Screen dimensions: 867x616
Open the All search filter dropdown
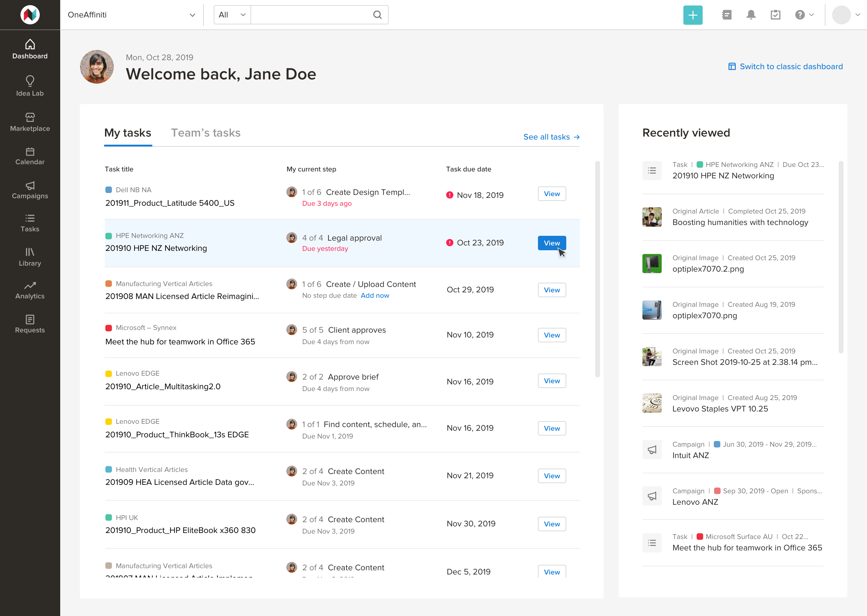[232, 15]
